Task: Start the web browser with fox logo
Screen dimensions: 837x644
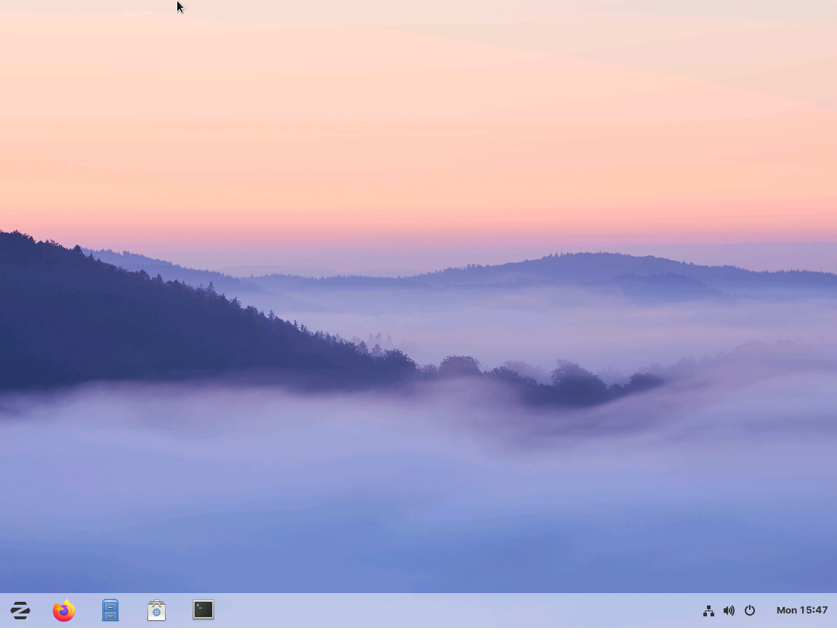Action: click(64, 611)
